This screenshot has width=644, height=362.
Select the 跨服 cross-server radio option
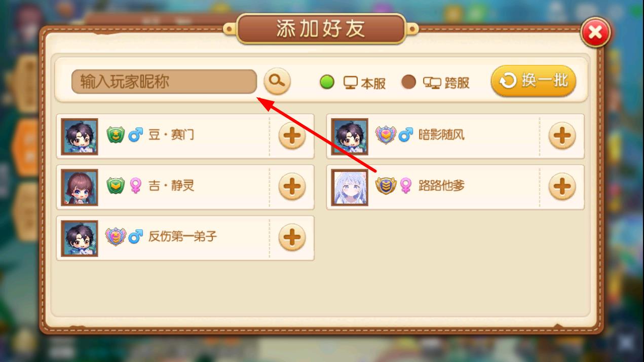pyautogui.click(x=408, y=82)
